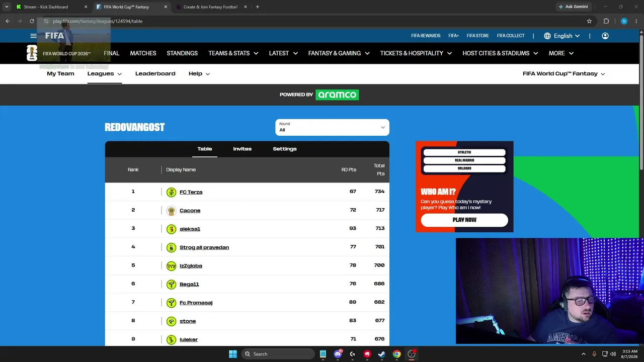Go to My Team page
644x362 pixels.
coord(60,73)
